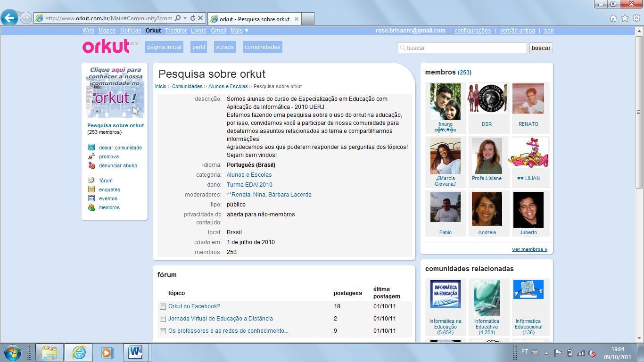Expand the 'Mais' dropdown in top bar
The image size is (644, 362).
[239, 31]
